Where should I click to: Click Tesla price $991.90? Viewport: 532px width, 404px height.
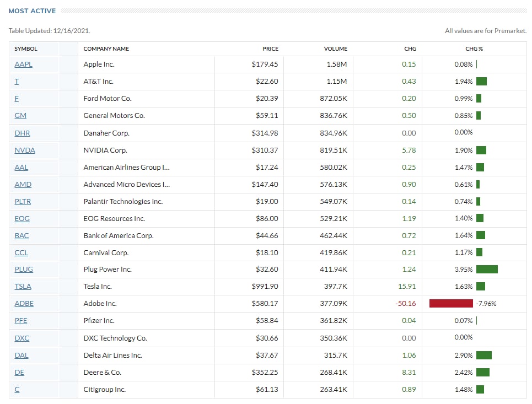click(265, 286)
